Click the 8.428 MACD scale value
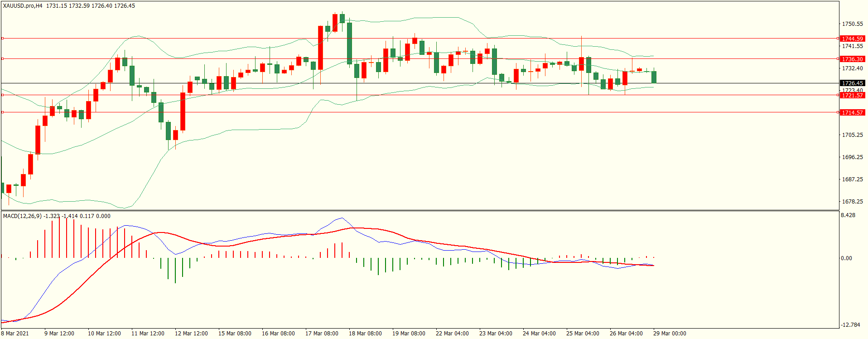The width and height of the screenshot is (868, 339). click(x=848, y=215)
